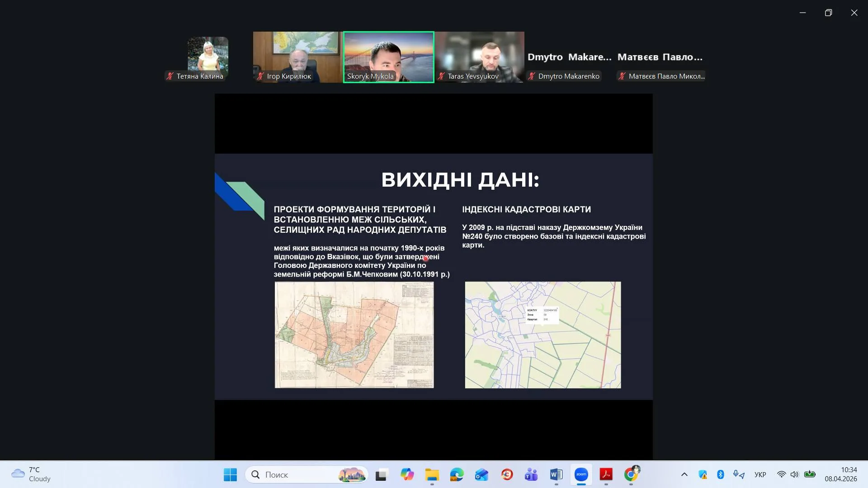The image size is (868, 488).
Task: Open Zoom from the taskbar
Action: point(581,474)
